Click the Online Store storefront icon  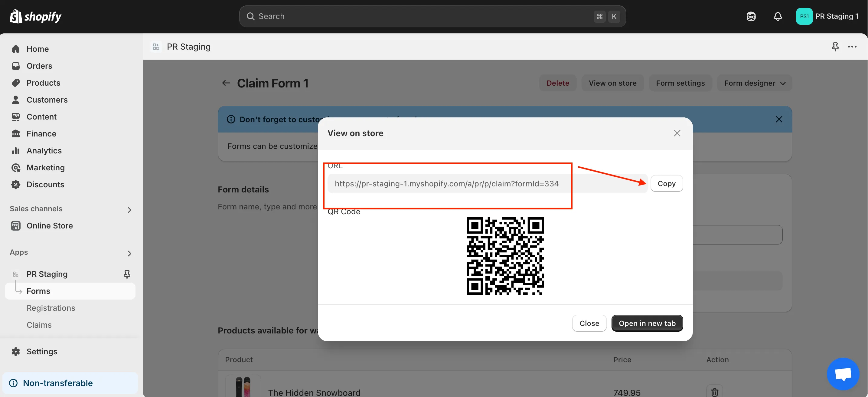pyautogui.click(x=15, y=225)
